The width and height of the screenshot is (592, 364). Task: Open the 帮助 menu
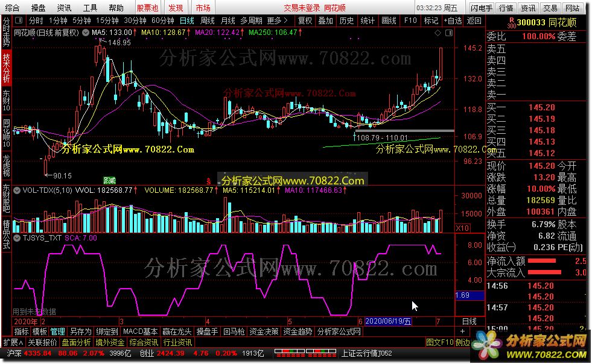(116, 8)
